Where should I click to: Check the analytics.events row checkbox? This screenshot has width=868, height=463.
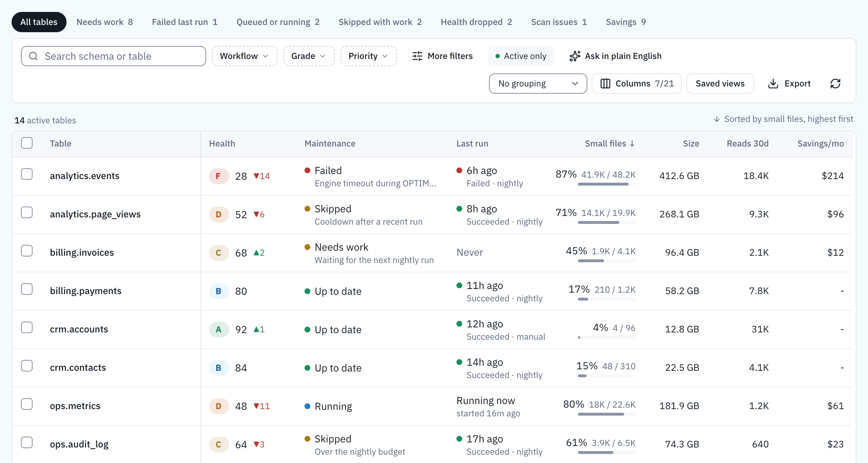(x=27, y=174)
